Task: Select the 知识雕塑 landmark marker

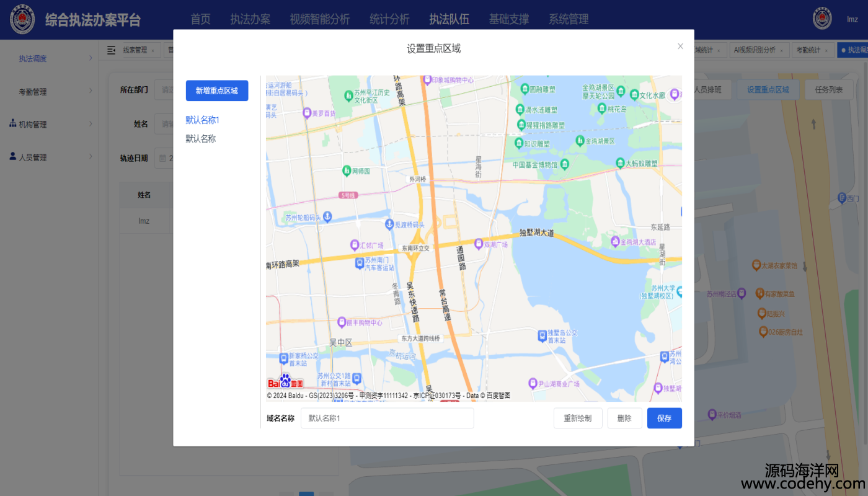Action: pyautogui.click(x=519, y=143)
